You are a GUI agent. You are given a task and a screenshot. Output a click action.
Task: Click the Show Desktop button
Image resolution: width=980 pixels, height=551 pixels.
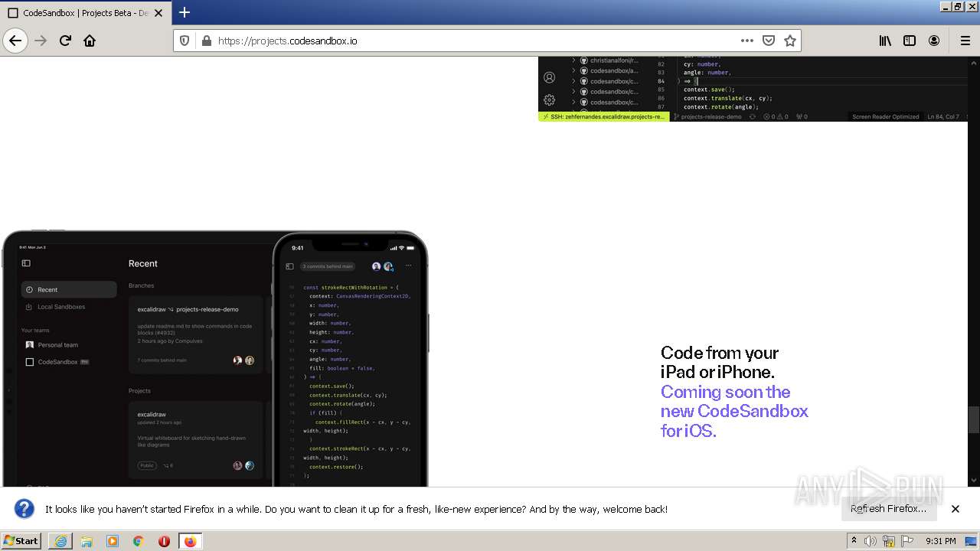(972, 541)
